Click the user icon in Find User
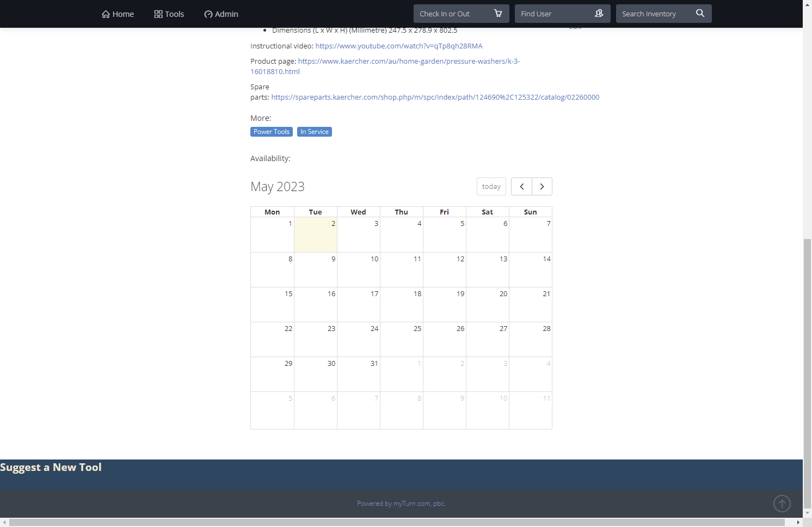 click(599, 14)
